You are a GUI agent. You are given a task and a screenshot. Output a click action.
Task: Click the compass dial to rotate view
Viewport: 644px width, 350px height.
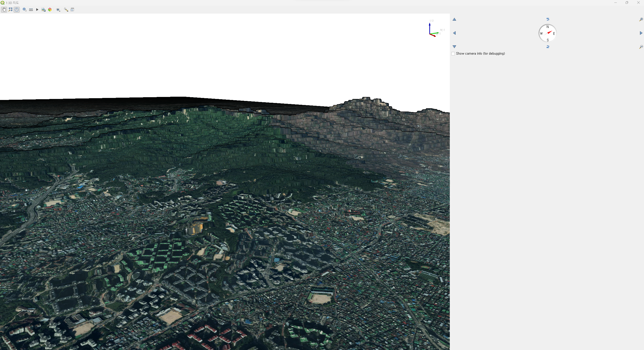[x=548, y=33]
